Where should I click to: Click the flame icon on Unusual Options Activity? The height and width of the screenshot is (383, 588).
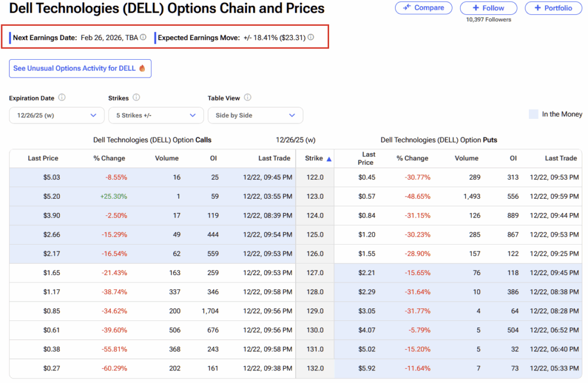coord(142,68)
